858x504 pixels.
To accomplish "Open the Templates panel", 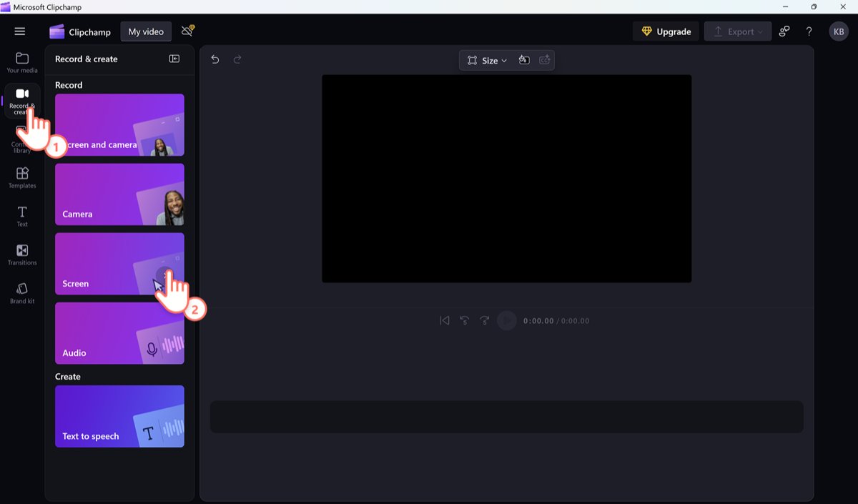I will [21, 177].
